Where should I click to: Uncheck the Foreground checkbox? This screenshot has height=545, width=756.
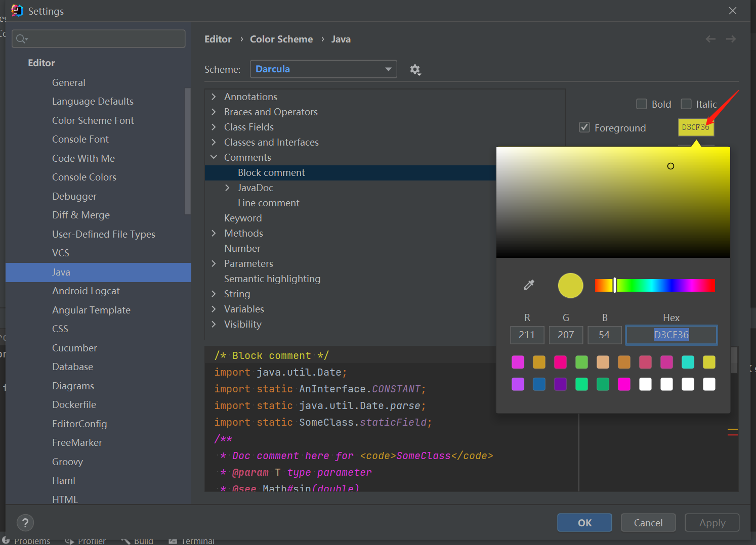(x=584, y=127)
